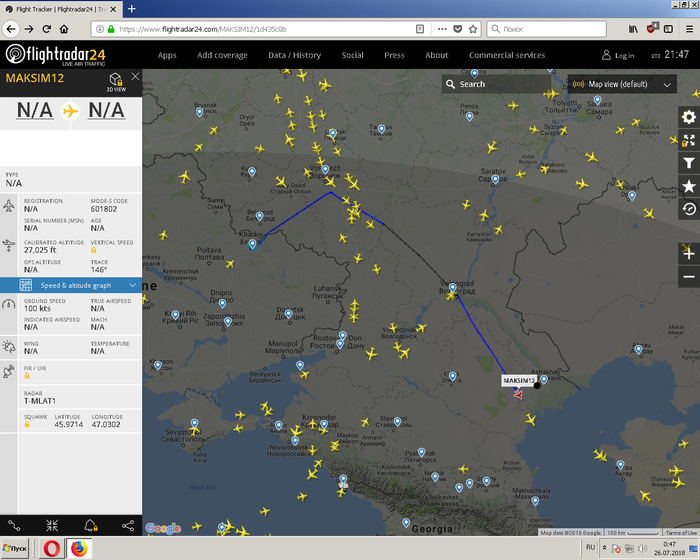Click the browser Поиск search box

tap(547, 29)
